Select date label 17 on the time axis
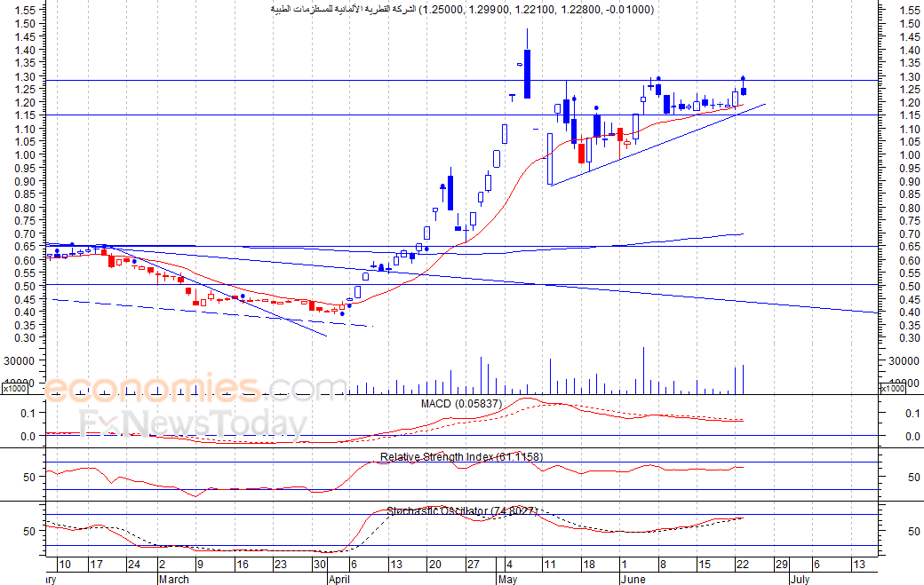Viewport: 924px width, 585px height. (x=96, y=565)
